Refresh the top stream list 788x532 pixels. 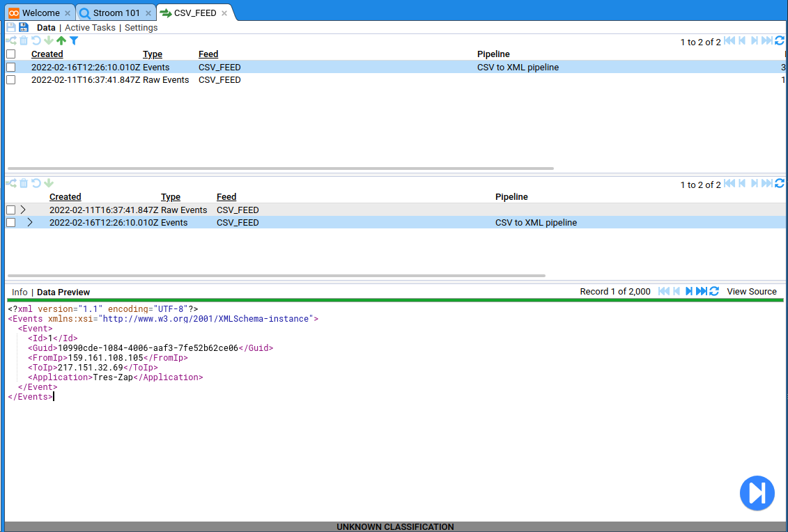(780, 41)
